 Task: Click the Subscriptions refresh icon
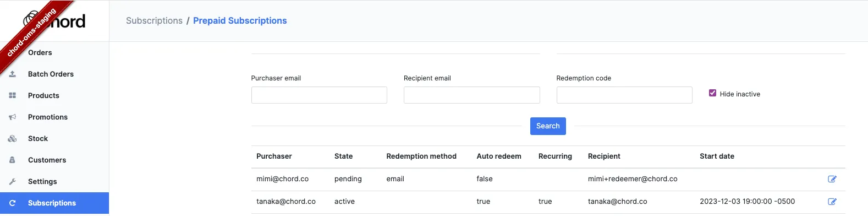click(x=12, y=203)
